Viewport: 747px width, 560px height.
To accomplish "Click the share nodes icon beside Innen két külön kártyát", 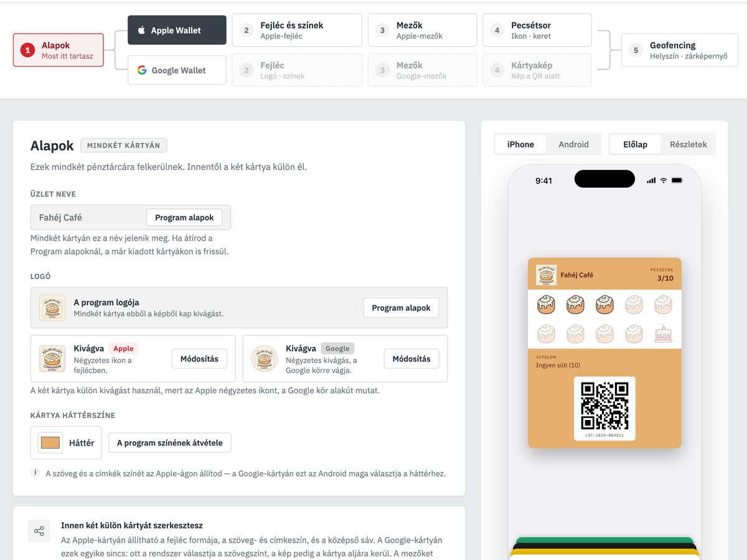I will tap(39, 531).
